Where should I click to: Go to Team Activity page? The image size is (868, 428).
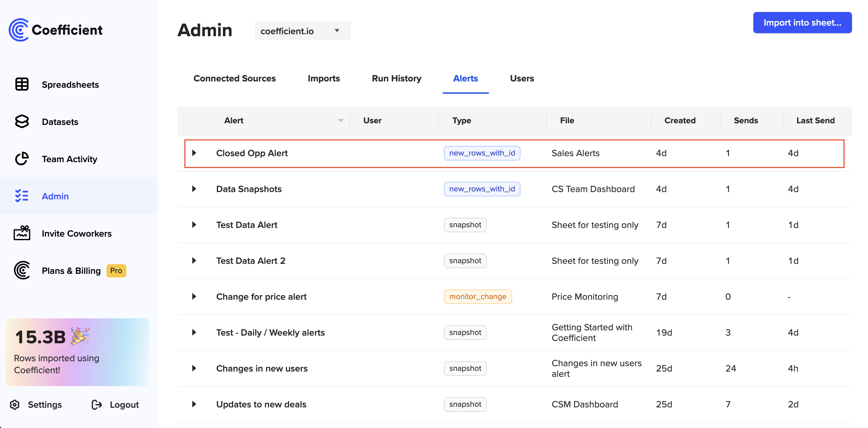70,159
